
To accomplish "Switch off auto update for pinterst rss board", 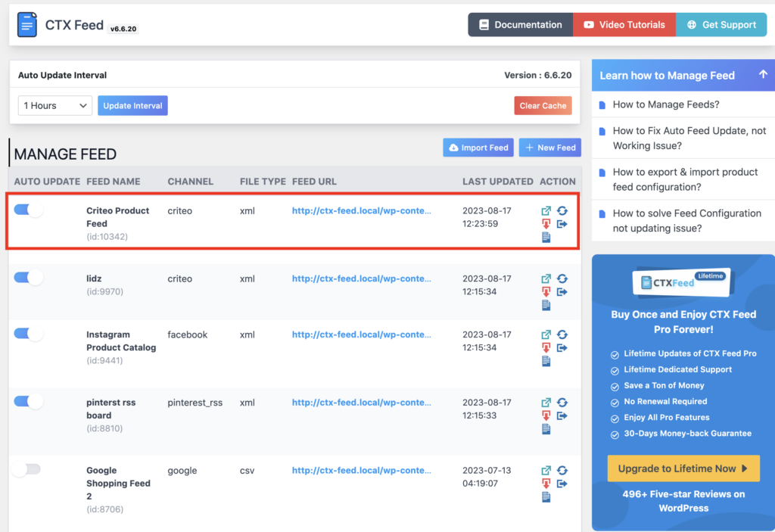I will pos(28,401).
